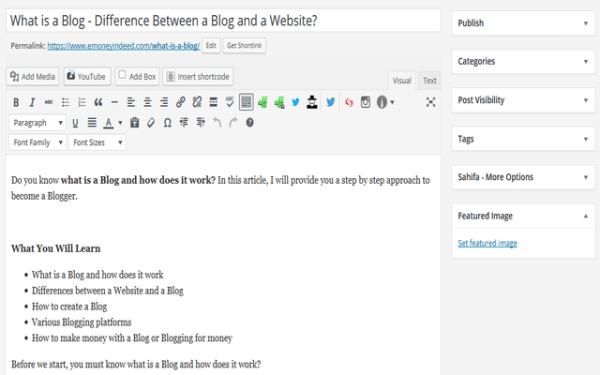Click into the post title field
Image resolution: width=600 pixels, height=375 pixels.
(223, 21)
